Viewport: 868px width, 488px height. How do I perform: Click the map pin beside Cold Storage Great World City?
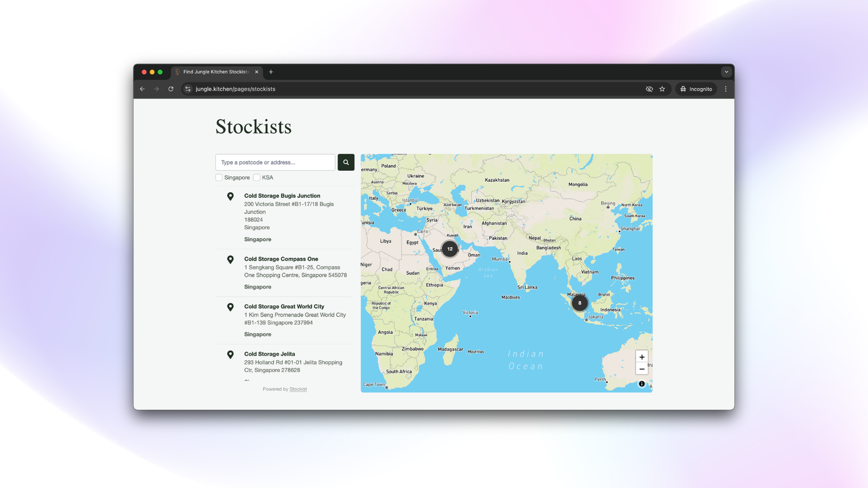pyautogui.click(x=231, y=307)
